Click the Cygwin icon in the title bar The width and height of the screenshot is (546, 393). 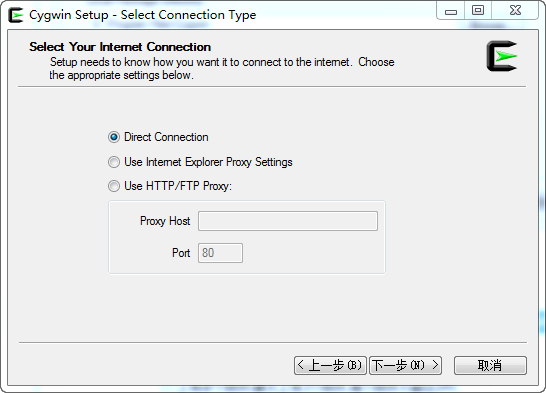click(16, 15)
